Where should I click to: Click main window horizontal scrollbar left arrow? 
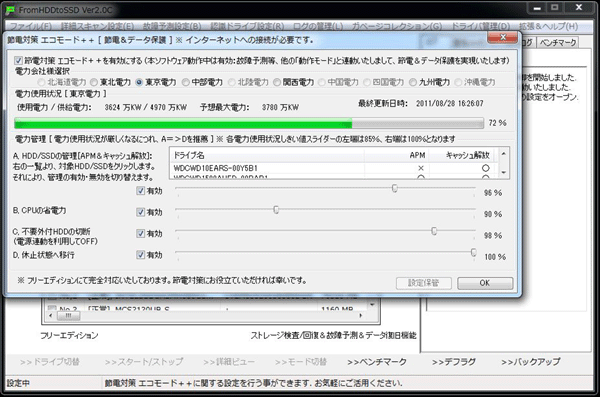tap(51, 316)
